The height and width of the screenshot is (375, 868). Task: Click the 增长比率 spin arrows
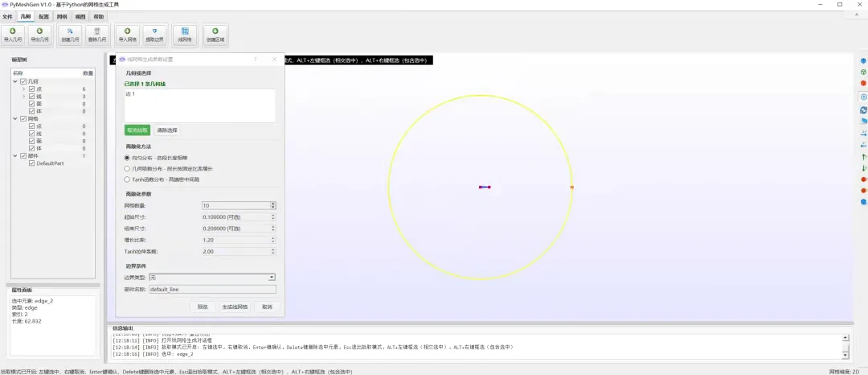tap(273, 240)
